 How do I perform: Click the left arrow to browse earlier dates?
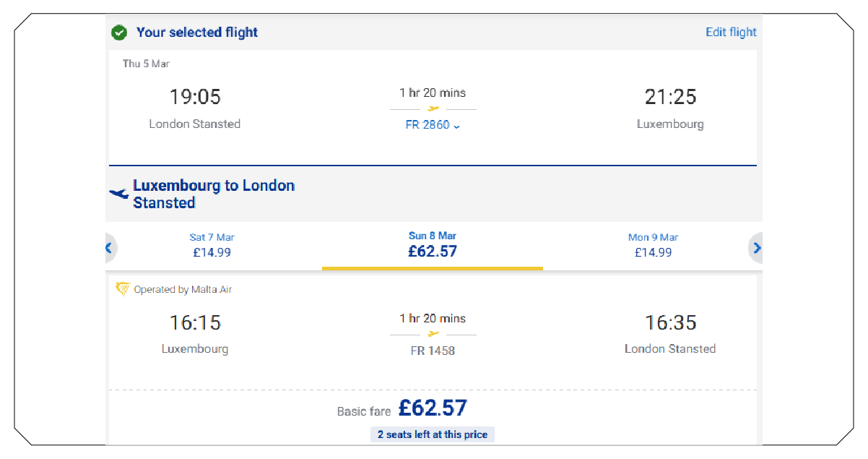coord(109,248)
